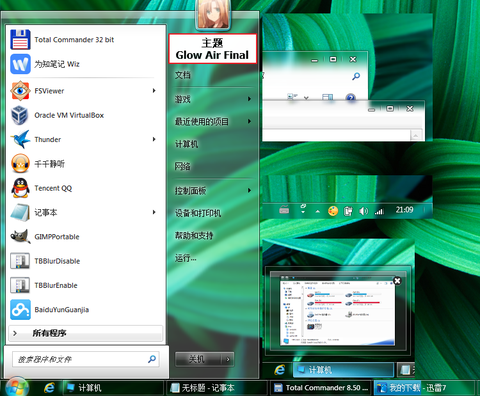The image size is (480, 396).
Task: Switch to 计算机 taskbar button
Action: tap(114, 388)
